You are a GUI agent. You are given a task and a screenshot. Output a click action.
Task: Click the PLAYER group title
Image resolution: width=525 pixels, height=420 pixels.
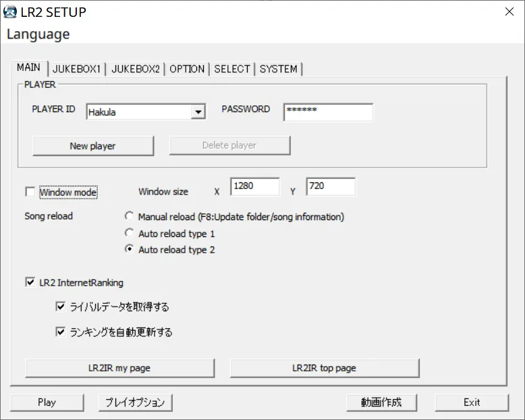click(40, 84)
